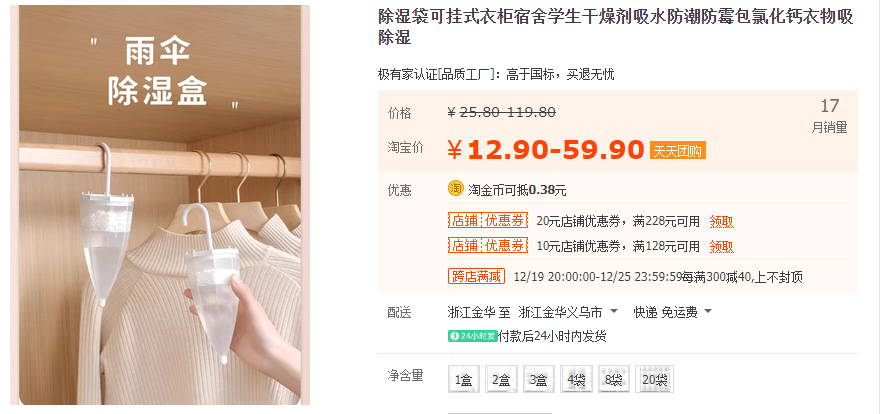Click the green 24小时发 shipping badge
The width and height of the screenshot is (885, 414).
[472, 336]
